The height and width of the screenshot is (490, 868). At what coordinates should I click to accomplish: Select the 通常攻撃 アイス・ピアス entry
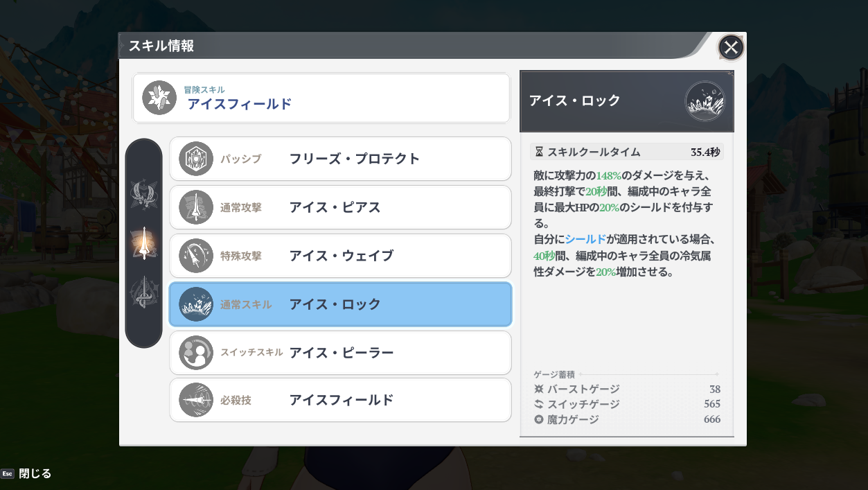click(x=340, y=207)
